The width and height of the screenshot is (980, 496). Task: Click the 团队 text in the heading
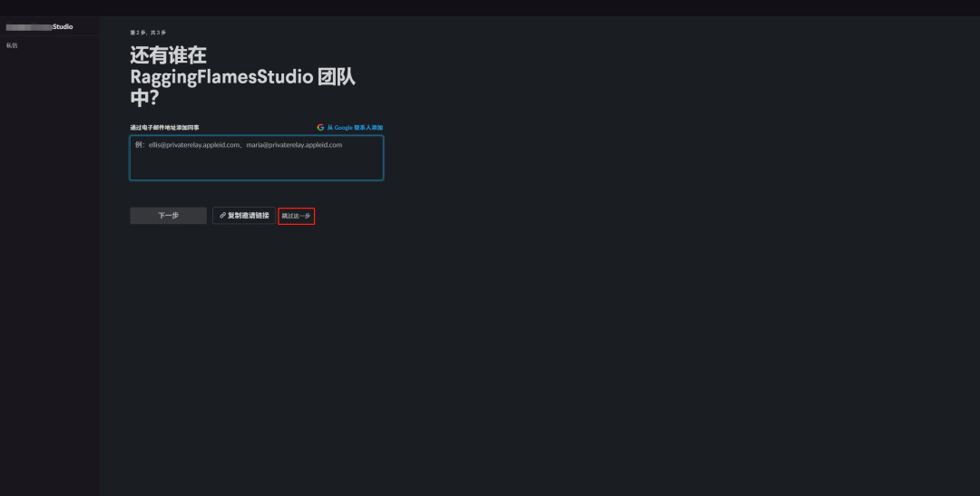[x=337, y=77]
